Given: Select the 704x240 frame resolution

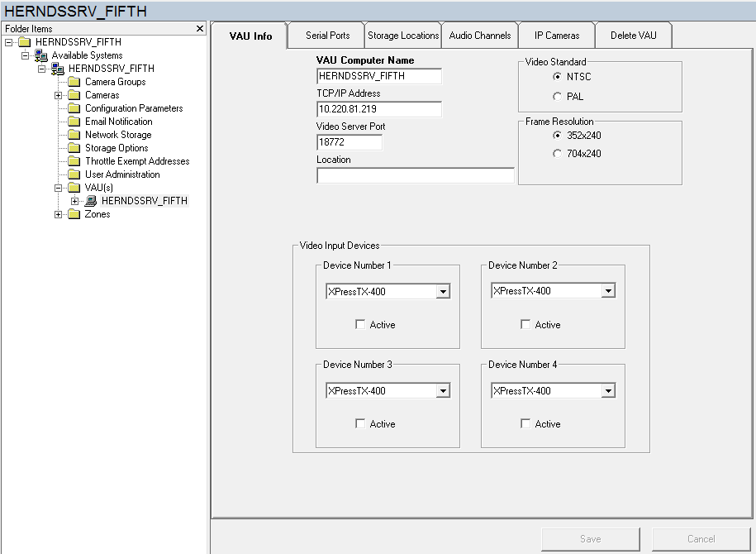Looking at the screenshot, I should coord(559,152).
